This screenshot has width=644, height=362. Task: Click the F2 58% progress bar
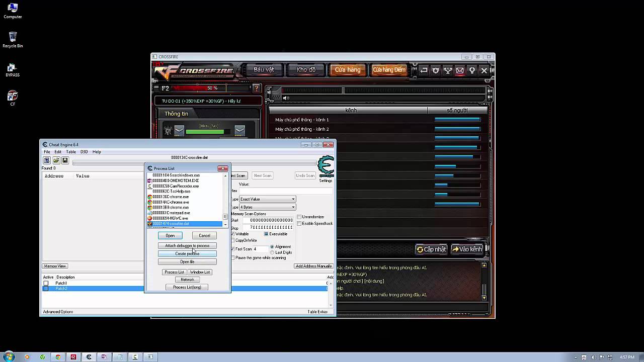[x=212, y=88]
